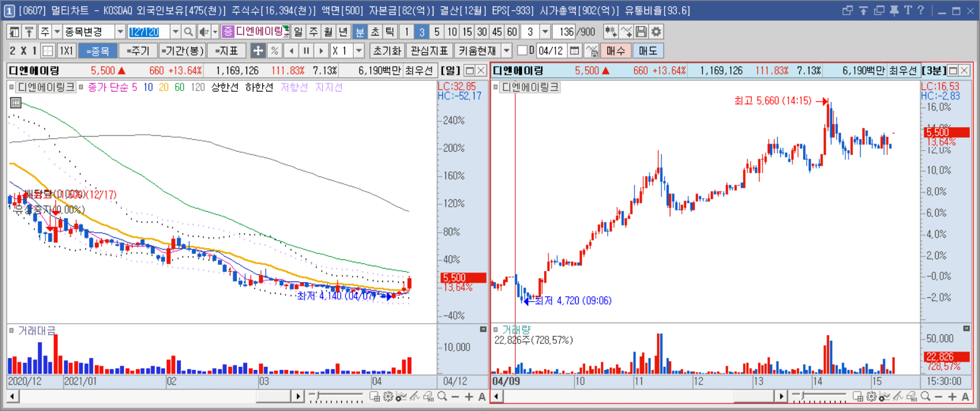Click 최우선 button in right chart header
Image resolution: width=980 pixels, height=411 pixels.
tap(904, 70)
